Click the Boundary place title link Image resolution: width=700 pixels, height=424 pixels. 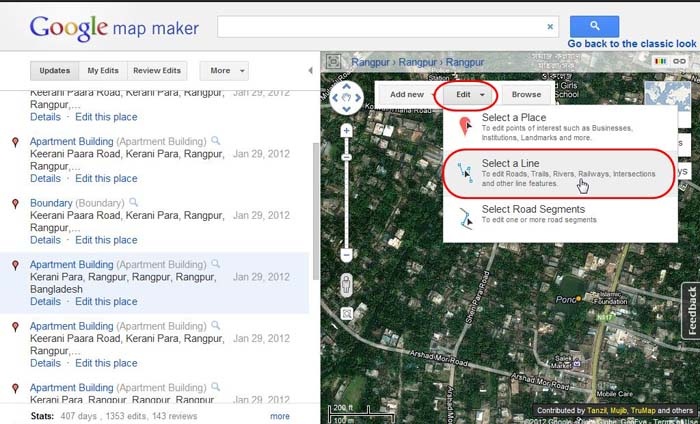51,203
